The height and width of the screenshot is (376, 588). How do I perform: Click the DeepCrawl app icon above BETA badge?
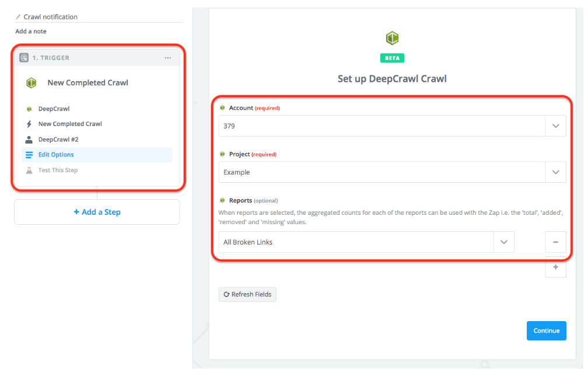tap(391, 38)
